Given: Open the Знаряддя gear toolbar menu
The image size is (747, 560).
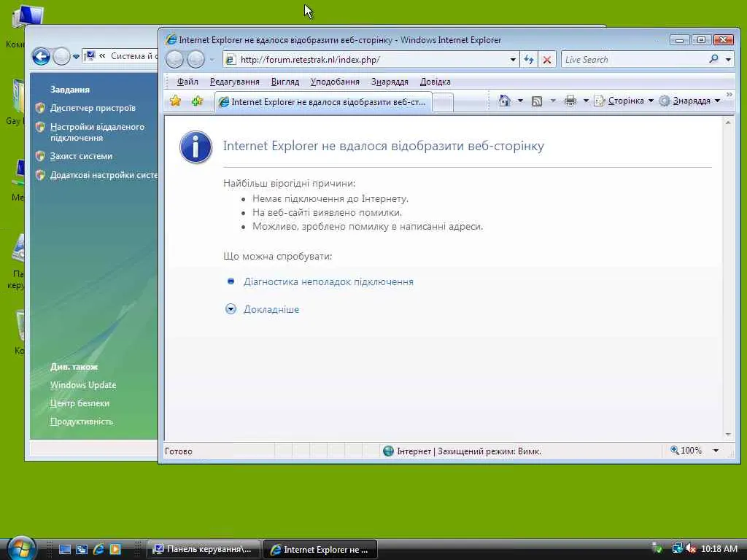Looking at the screenshot, I should (689, 101).
